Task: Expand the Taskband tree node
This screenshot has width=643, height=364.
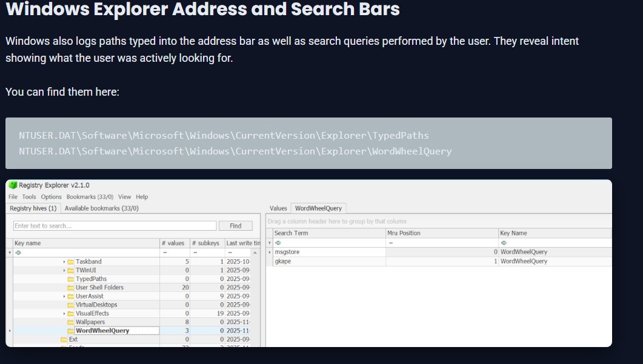Action: click(64, 262)
